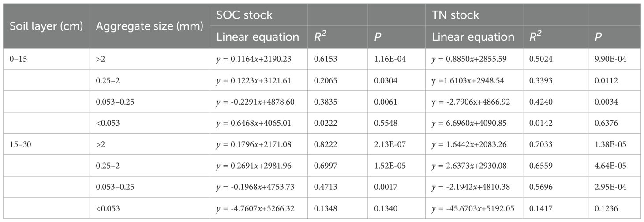
Task: Select equation y = 0.1796x+2171.08
Action: point(255,144)
